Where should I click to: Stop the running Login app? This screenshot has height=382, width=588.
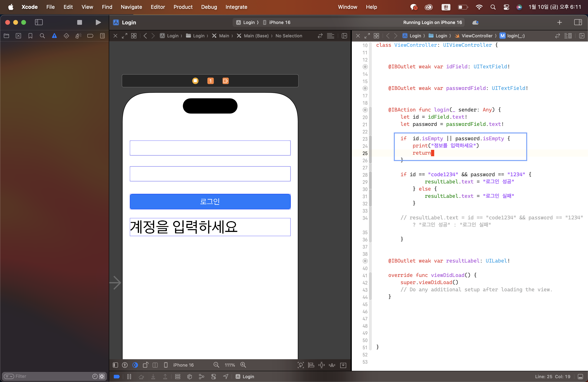(80, 22)
